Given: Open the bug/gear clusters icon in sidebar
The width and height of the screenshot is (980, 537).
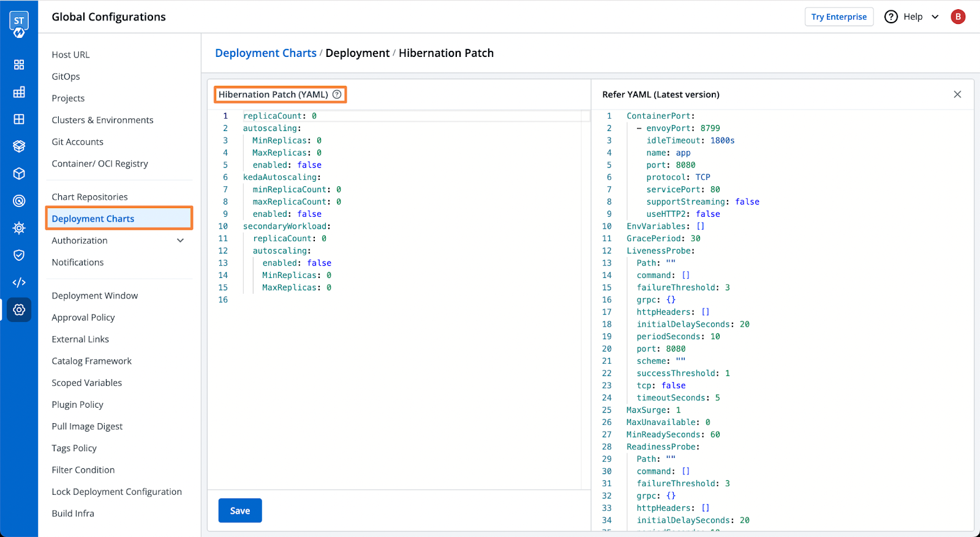Looking at the screenshot, I should click(19, 228).
